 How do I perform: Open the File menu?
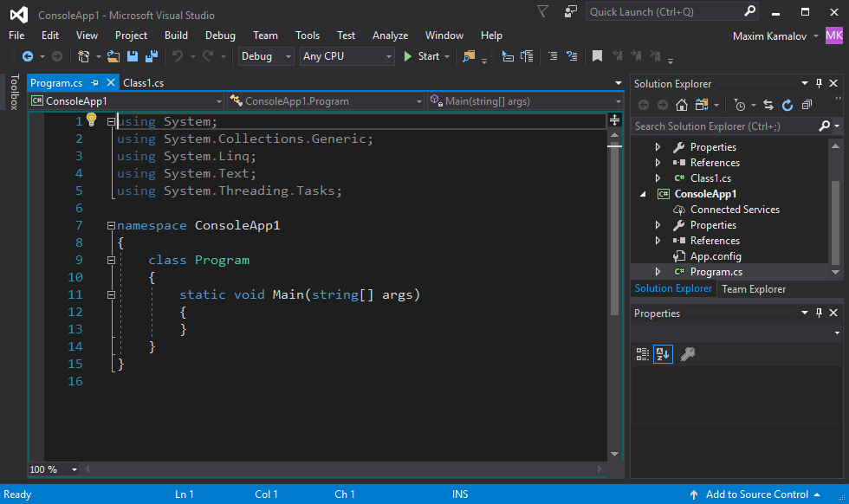click(x=16, y=36)
